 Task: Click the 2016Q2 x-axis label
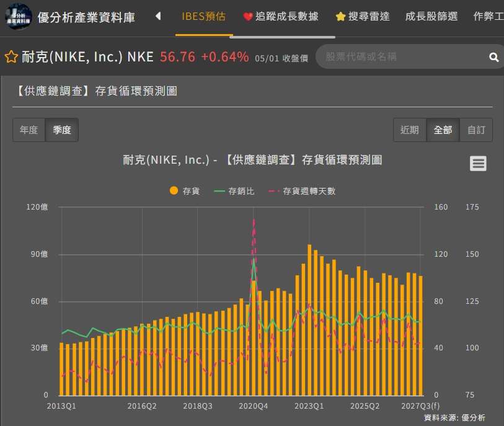pyautogui.click(x=142, y=406)
